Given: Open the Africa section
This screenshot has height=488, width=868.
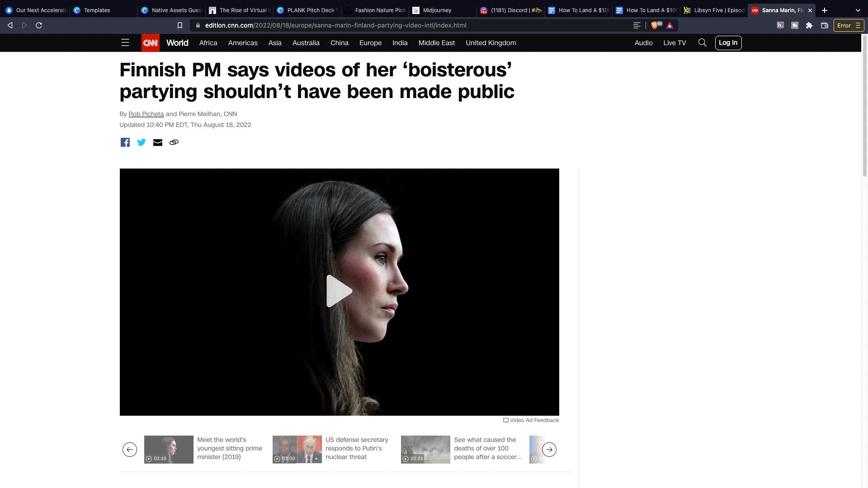Looking at the screenshot, I should coord(208,43).
